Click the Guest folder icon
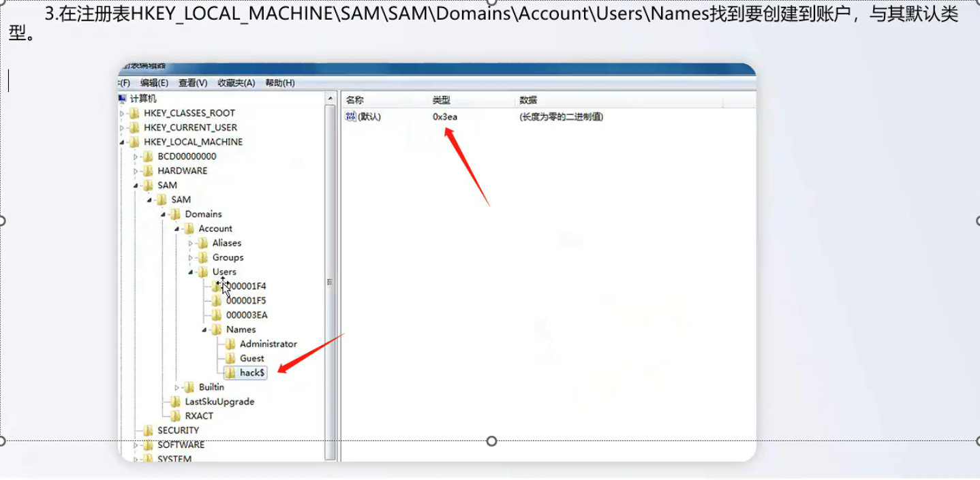 coord(230,358)
